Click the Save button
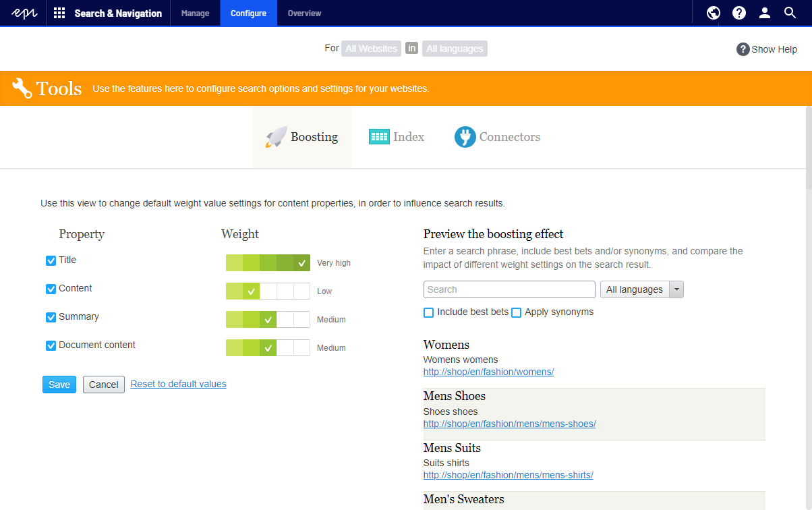Screen dimensions: 812x510 tap(59, 385)
